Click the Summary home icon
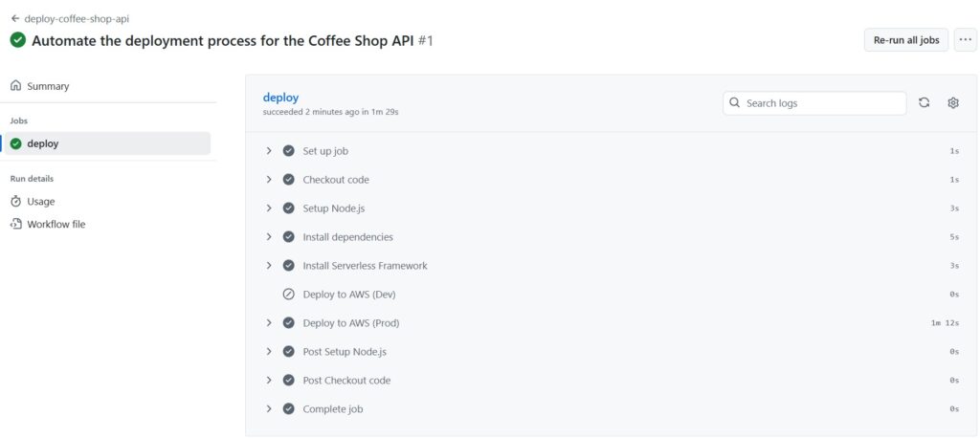The image size is (980, 438). point(16,86)
